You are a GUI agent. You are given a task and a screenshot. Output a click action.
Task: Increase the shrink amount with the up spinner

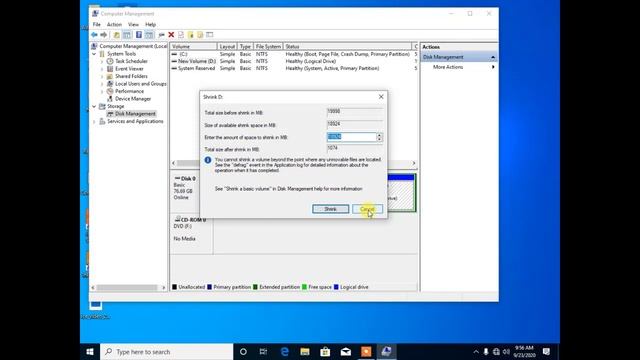point(380,135)
